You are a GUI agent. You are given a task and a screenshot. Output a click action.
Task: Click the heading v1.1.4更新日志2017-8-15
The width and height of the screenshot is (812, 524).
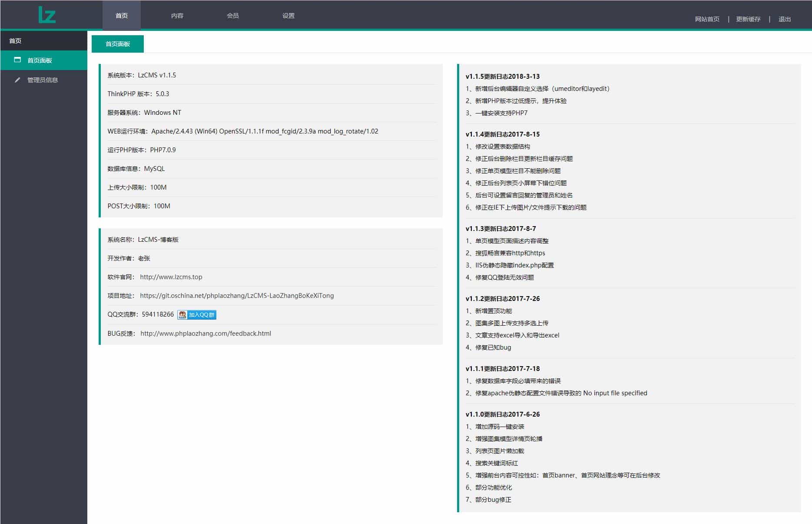click(x=503, y=134)
